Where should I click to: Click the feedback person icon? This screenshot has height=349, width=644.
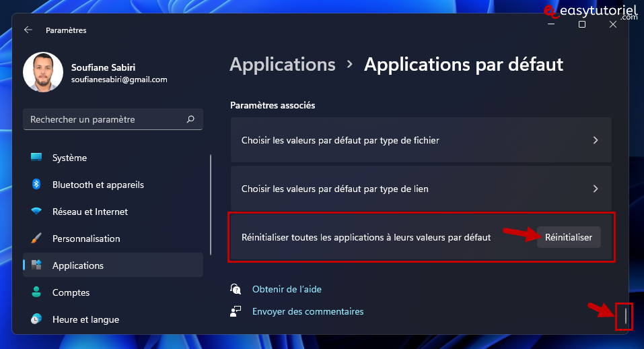pyautogui.click(x=236, y=311)
